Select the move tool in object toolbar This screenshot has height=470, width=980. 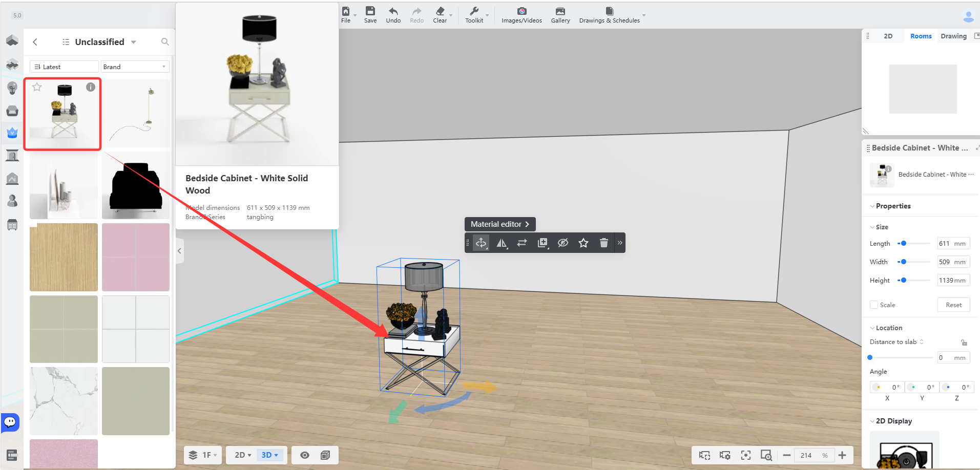(x=481, y=243)
